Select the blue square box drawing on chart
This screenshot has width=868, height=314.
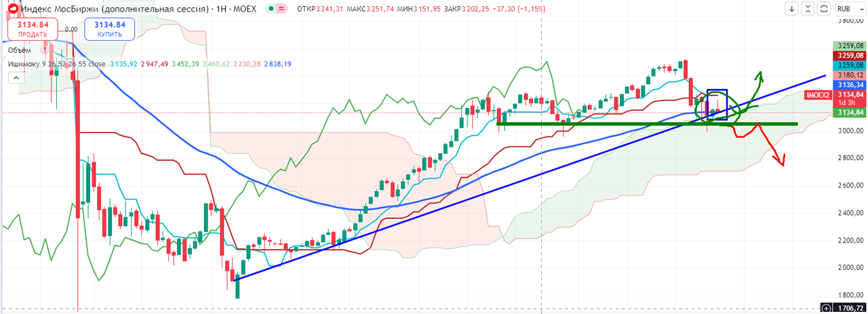(x=717, y=104)
